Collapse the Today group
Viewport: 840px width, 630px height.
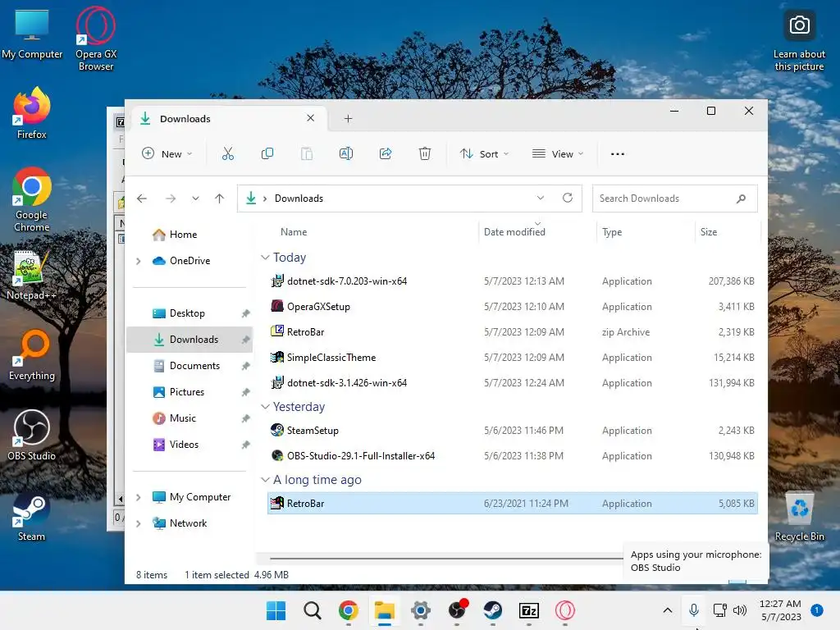pos(265,258)
